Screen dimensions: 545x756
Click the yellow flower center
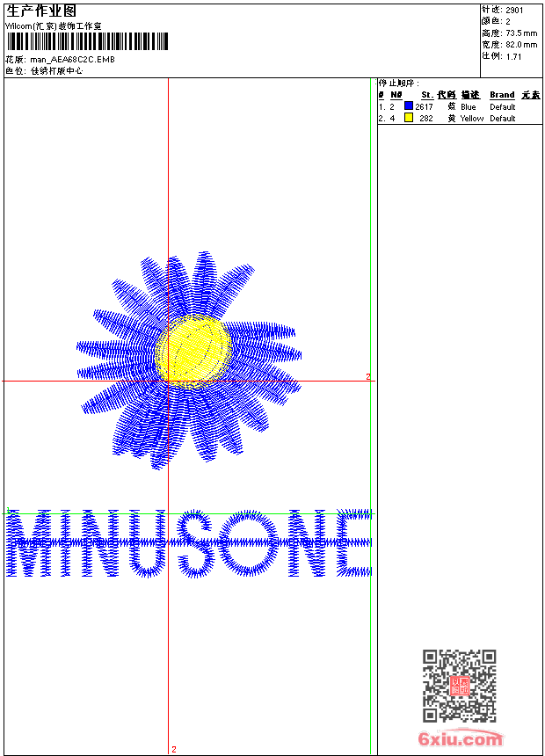pos(193,351)
